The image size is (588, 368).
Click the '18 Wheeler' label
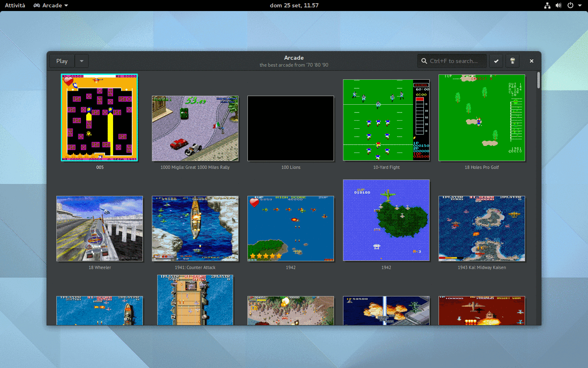click(x=100, y=267)
